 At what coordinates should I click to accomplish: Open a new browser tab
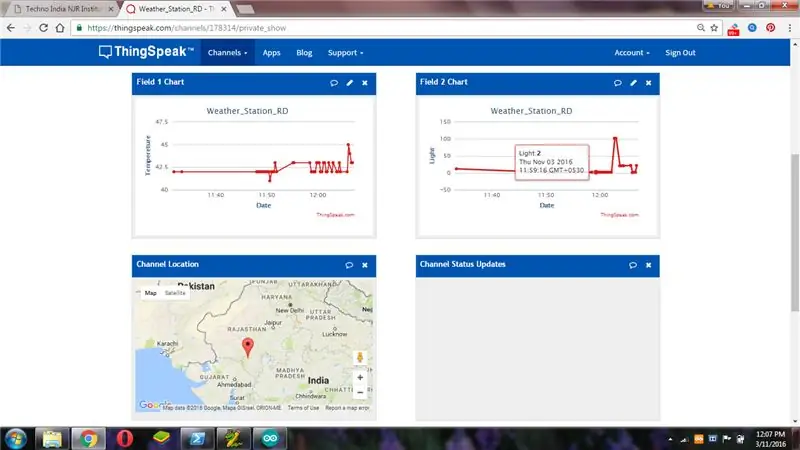(245, 9)
